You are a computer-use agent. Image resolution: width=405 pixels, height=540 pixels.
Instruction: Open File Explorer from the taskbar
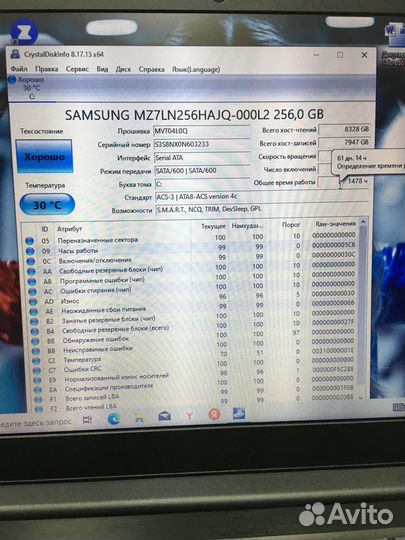(139, 418)
